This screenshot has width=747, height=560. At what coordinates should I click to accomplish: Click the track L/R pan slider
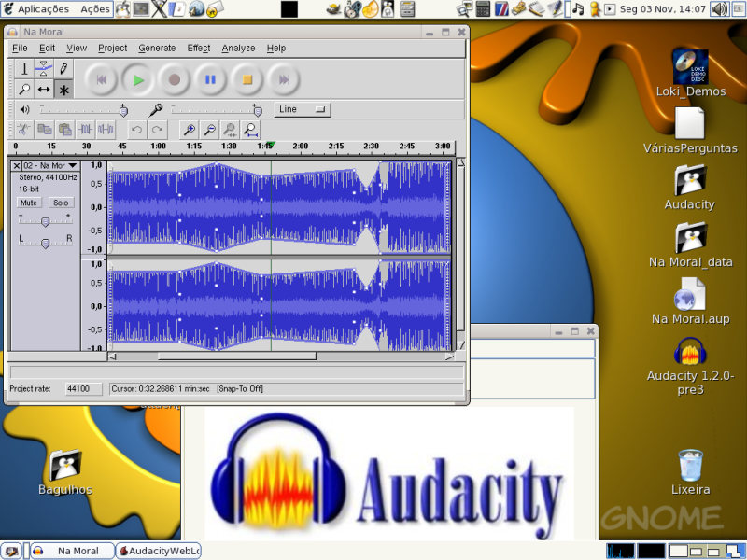tap(45, 243)
